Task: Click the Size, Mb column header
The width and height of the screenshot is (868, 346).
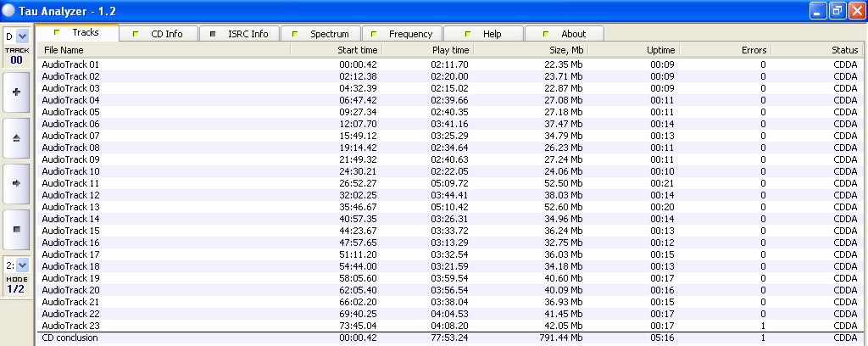Action: 531,51
